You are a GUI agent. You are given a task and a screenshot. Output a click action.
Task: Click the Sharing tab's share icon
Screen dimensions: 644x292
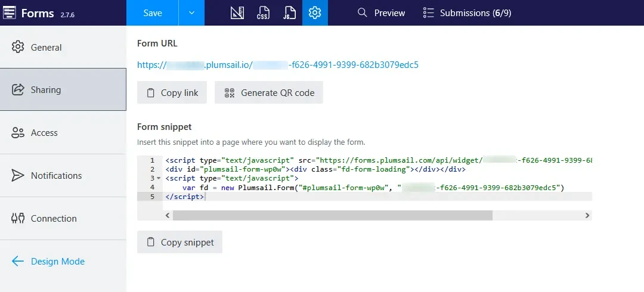[18, 89]
